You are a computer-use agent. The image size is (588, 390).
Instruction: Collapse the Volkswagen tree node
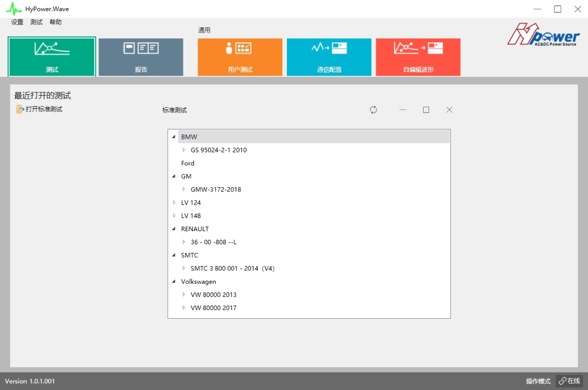click(174, 281)
